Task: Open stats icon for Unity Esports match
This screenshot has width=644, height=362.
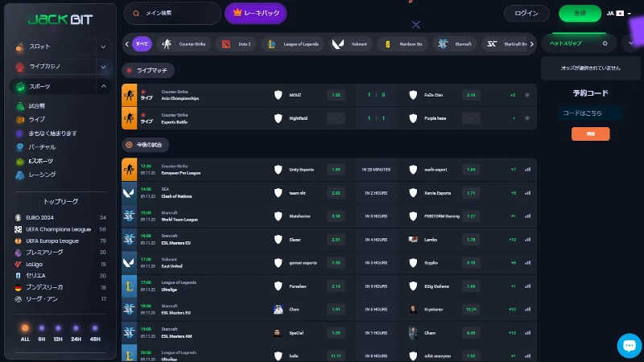Action: click(528, 170)
